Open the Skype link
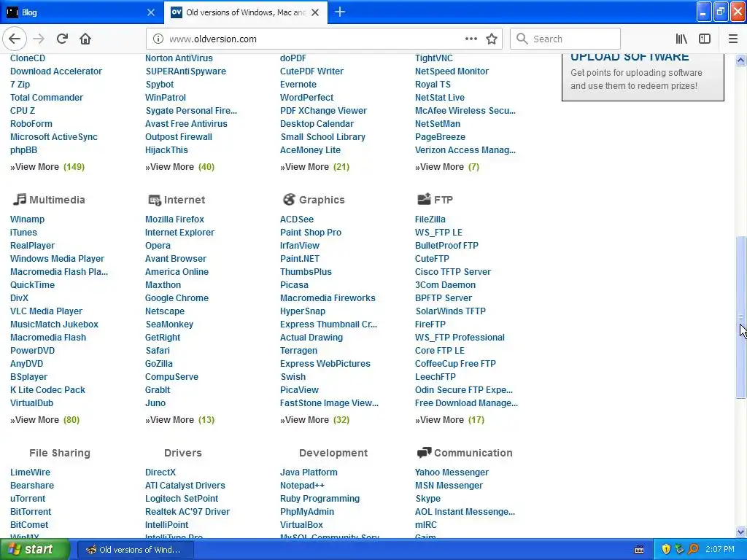747x560 pixels. coord(427,498)
